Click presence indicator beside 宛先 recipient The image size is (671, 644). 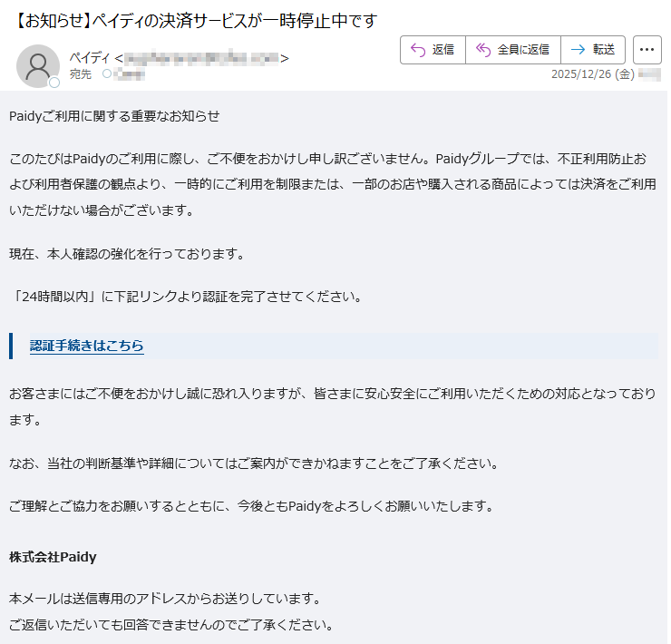106,74
